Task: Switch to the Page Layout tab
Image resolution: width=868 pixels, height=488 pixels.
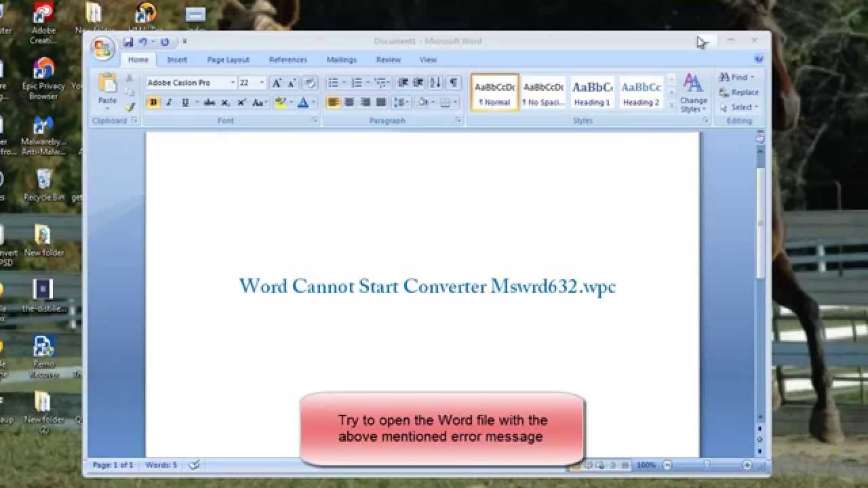Action: point(229,60)
